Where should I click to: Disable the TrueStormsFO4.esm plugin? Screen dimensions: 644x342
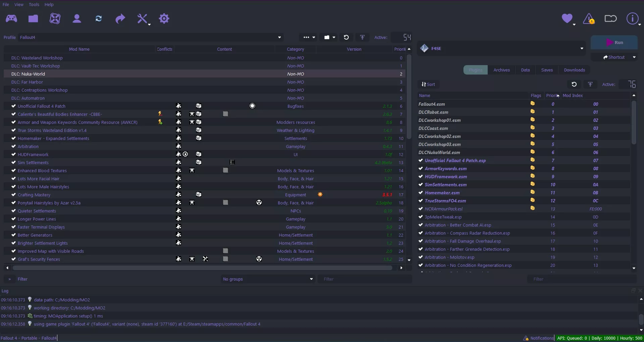[x=420, y=200]
